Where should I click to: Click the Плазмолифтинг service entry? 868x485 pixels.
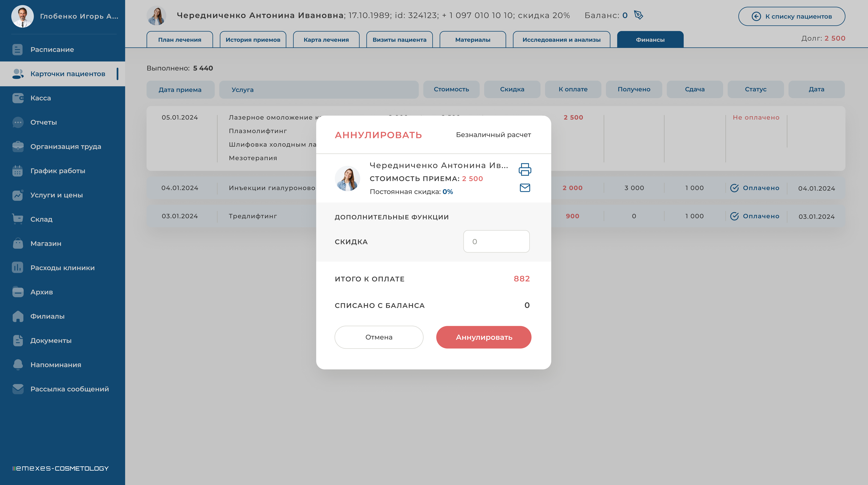pyautogui.click(x=258, y=131)
